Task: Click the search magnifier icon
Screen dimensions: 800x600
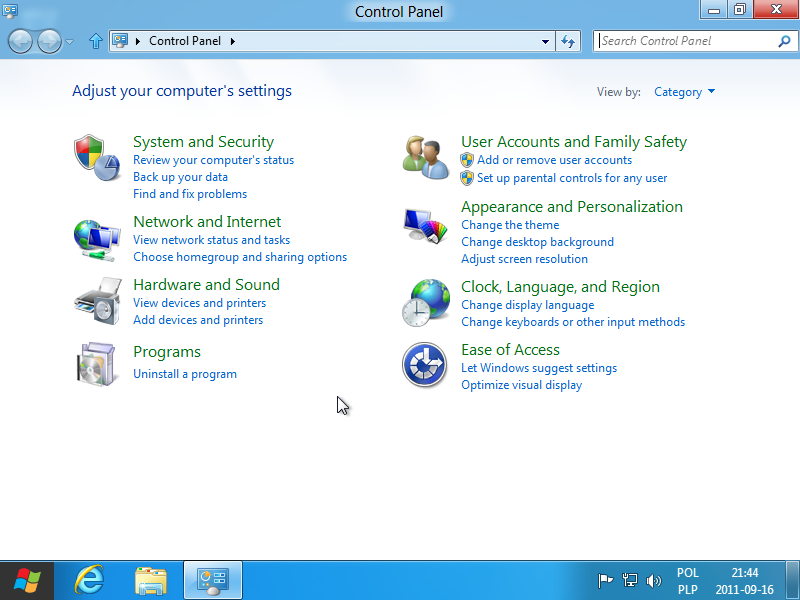Action: (x=784, y=41)
